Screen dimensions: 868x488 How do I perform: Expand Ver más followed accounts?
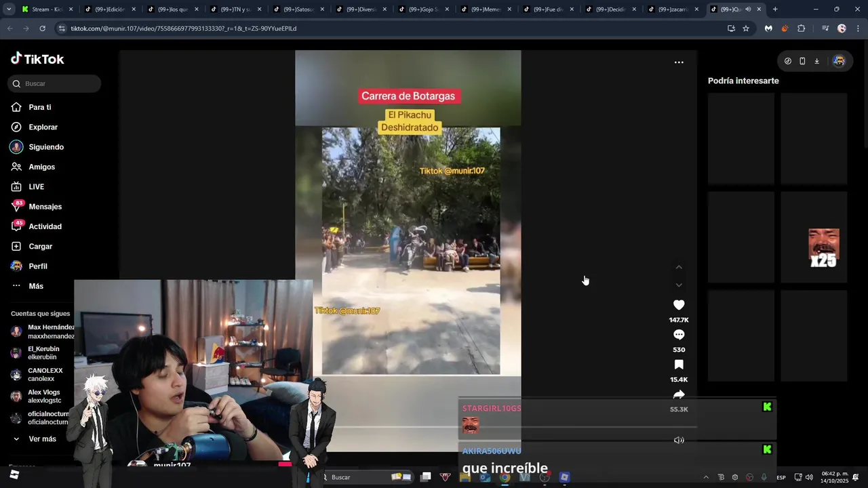(35, 439)
